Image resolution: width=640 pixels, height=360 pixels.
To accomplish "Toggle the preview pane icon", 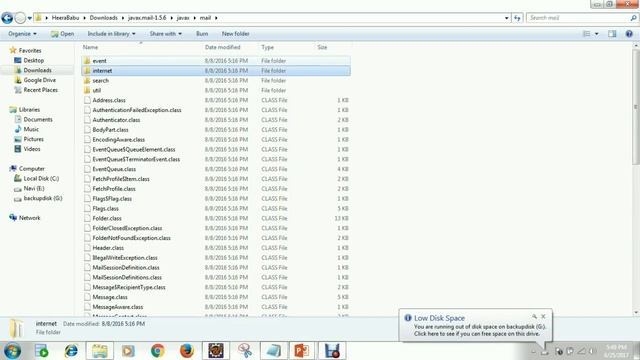I will point(612,34).
